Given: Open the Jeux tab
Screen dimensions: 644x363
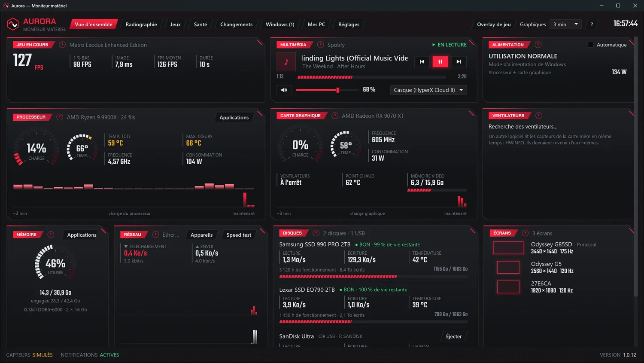Looking at the screenshot, I should [175, 24].
